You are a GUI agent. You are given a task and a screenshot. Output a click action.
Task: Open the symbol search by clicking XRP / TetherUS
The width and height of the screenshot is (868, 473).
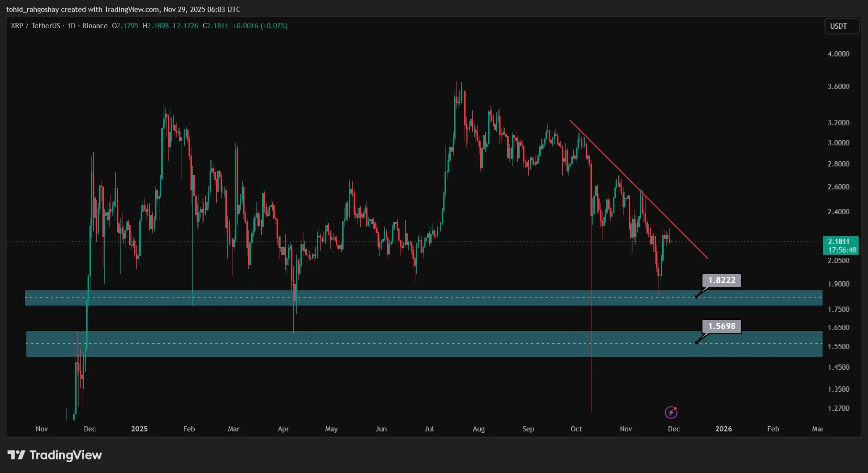tap(36, 26)
